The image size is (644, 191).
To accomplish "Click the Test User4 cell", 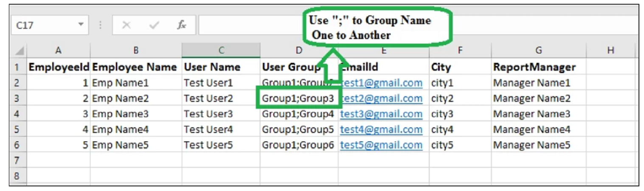I will [x=221, y=129].
